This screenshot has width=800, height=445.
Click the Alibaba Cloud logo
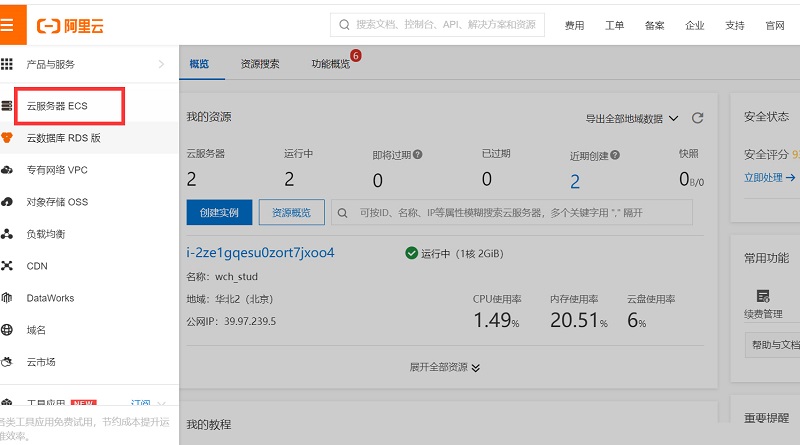point(70,26)
